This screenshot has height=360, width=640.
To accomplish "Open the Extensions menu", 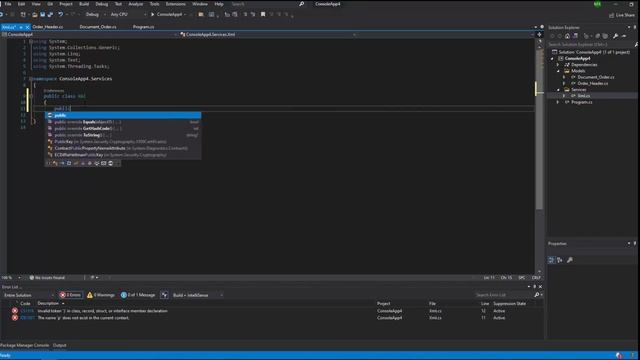I will click(176, 4).
